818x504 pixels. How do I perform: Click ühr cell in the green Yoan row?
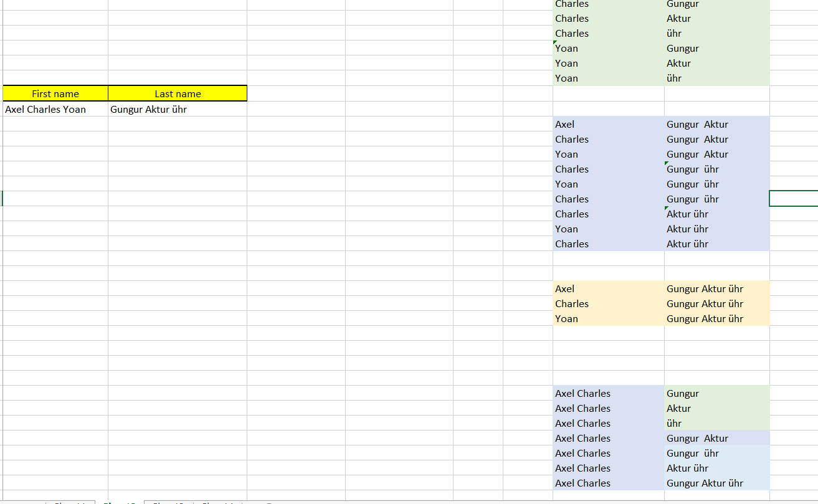[717, 78]
